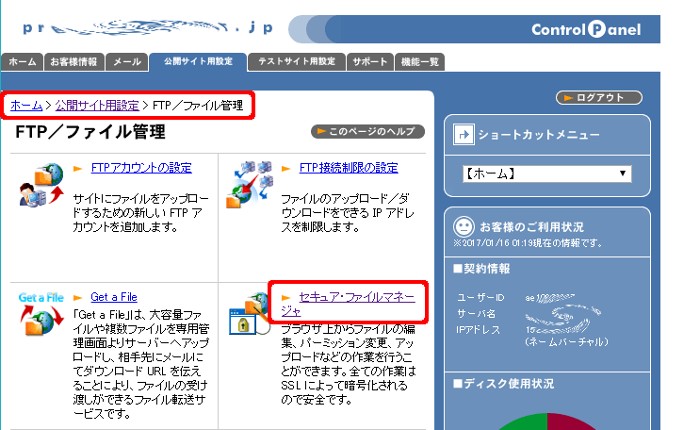Click the FTP／ファイル管理 page heading
Screen dimensions: 700x430
[91, 132]
